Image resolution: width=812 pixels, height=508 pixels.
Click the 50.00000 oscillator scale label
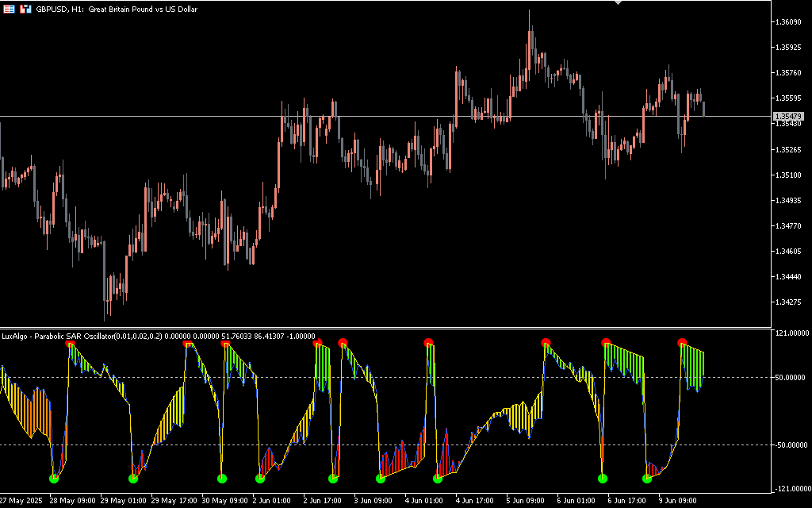click(x=791, y=378)
